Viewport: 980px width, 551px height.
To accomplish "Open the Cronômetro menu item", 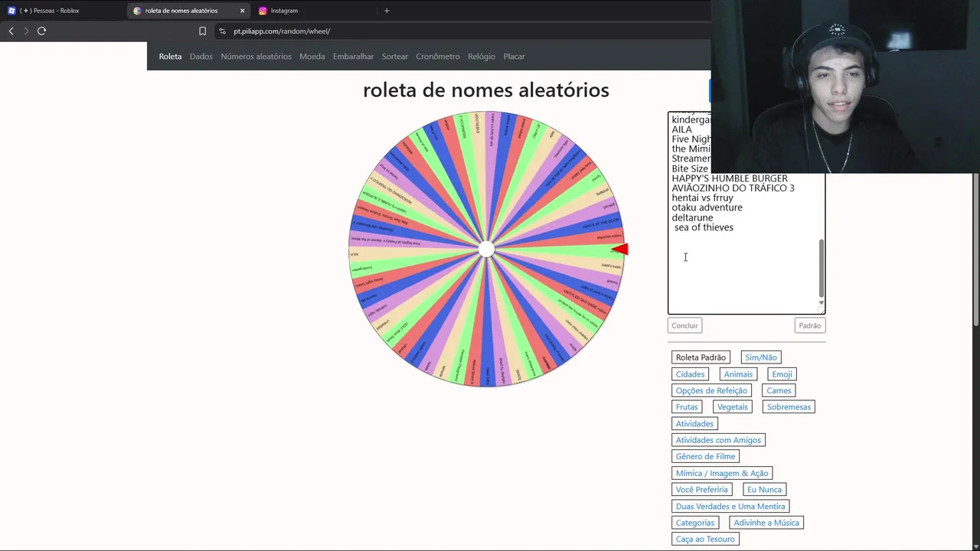I will [x=438, y=57].
